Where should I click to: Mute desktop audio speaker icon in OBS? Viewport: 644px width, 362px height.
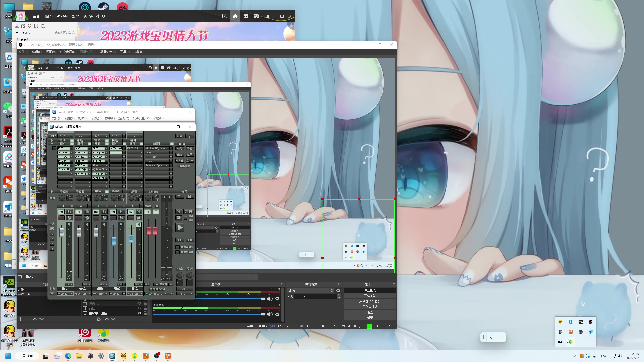click(x=270, y=314)
